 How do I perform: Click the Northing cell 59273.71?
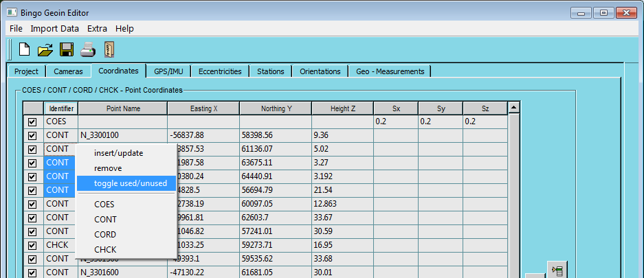(276, 245)
